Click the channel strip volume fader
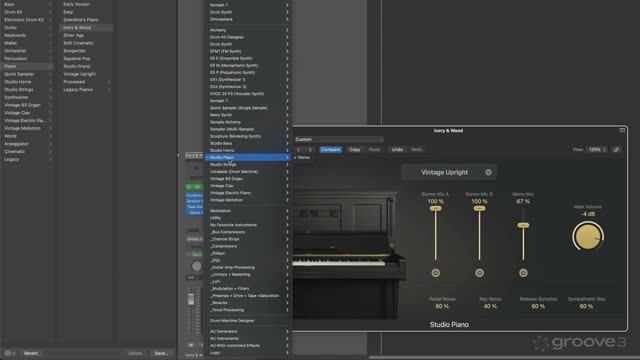Screen dimensions: 640x360 pyautogui.click(x=191, y=299)
